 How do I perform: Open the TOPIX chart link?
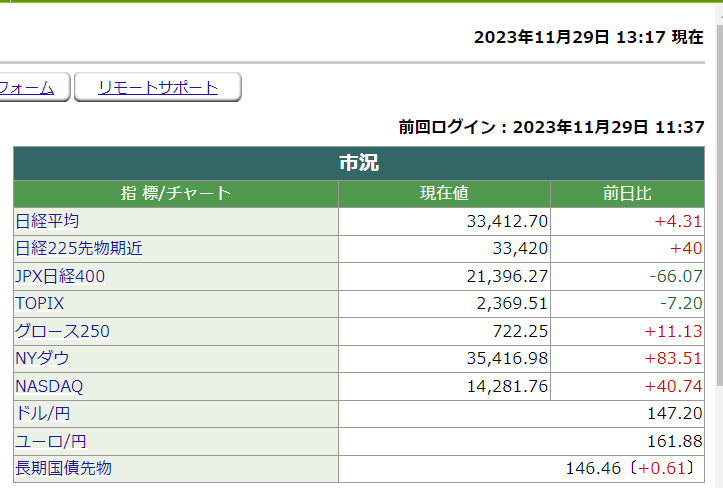(39, 303)
